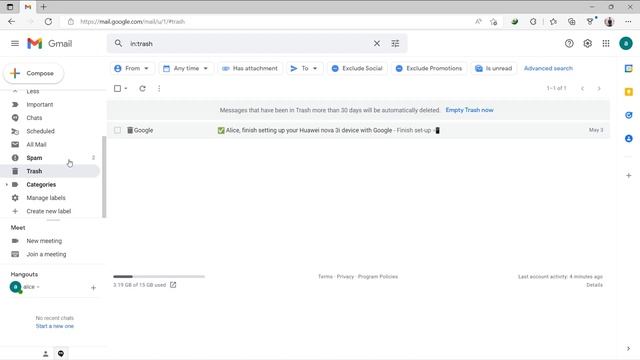Switch to Hangouts contacts person icon

point(46,354)
